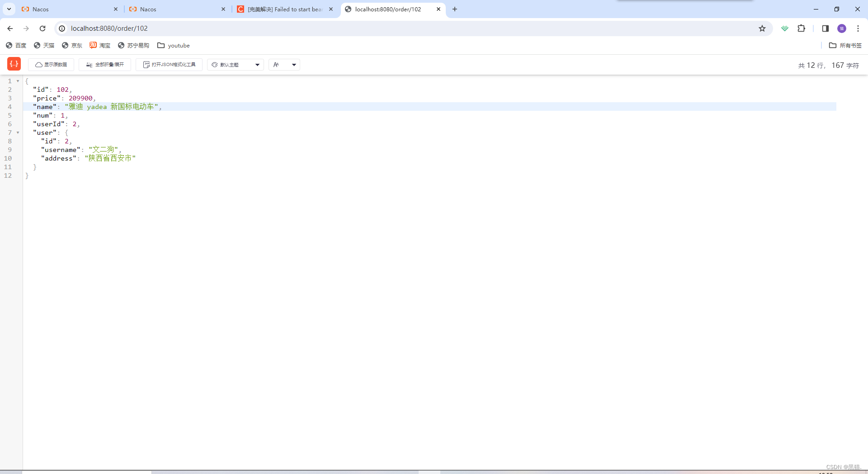Open the 苏宁易购 bookmark

click(133, 45)
